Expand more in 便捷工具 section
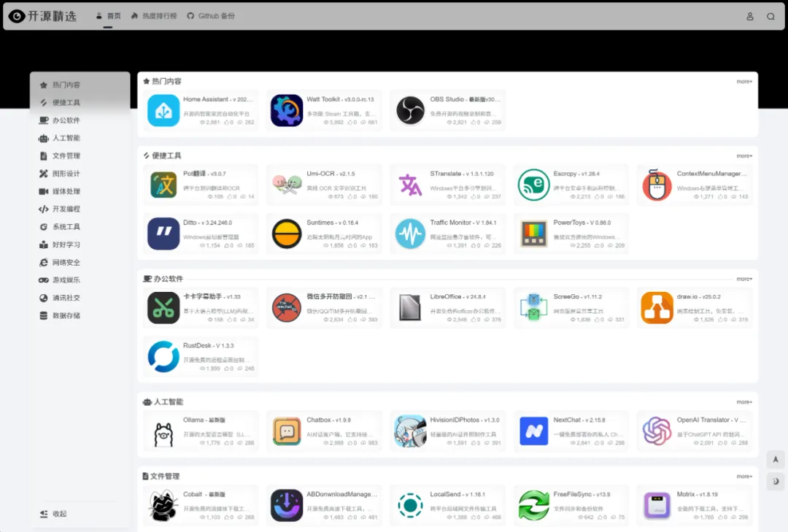The width and height of the screenshot is (788, 532). 744,156
